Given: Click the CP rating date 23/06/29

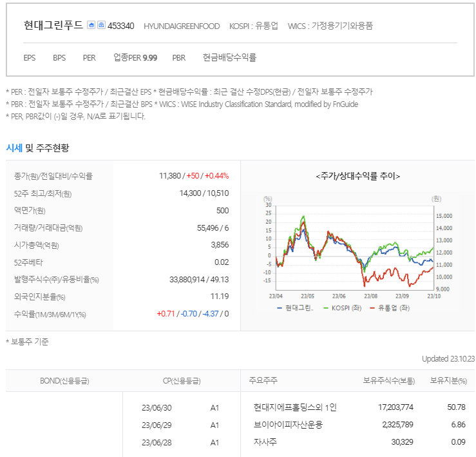Looking at the screenshot, I should tap(157, 425).
